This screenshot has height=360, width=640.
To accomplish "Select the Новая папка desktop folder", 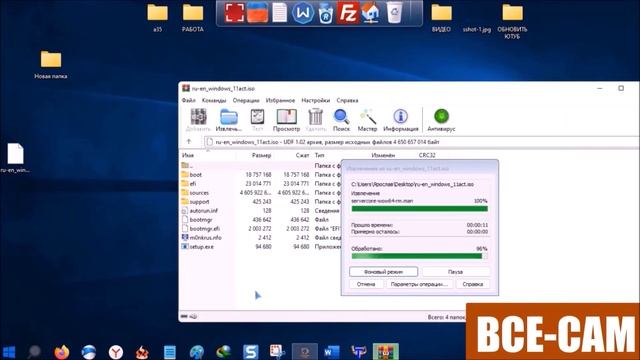I will (x=51, y=64).
